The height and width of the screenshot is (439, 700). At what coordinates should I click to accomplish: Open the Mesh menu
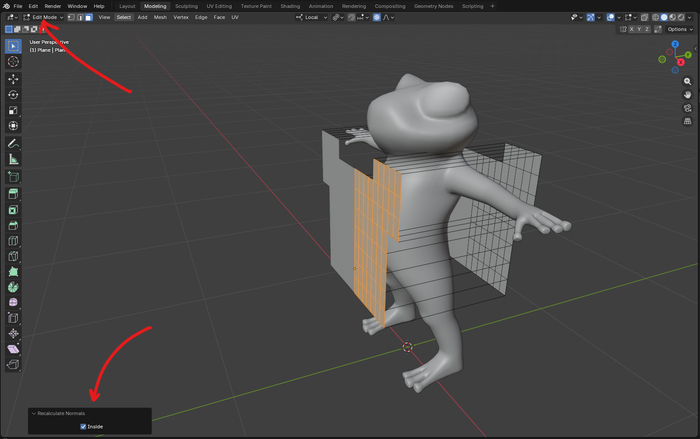(x=160, y=17)
